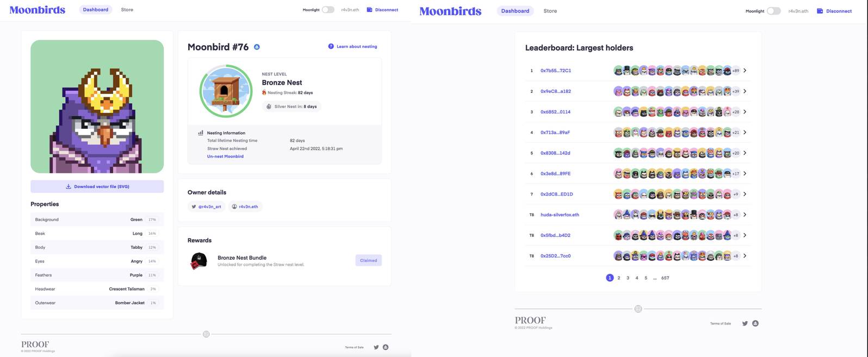Image resolution: width=868 pixels, height=357 pixels.
Task: Click the blue PROOF badge beside Moonbird #76
Action: click(256, 46)
